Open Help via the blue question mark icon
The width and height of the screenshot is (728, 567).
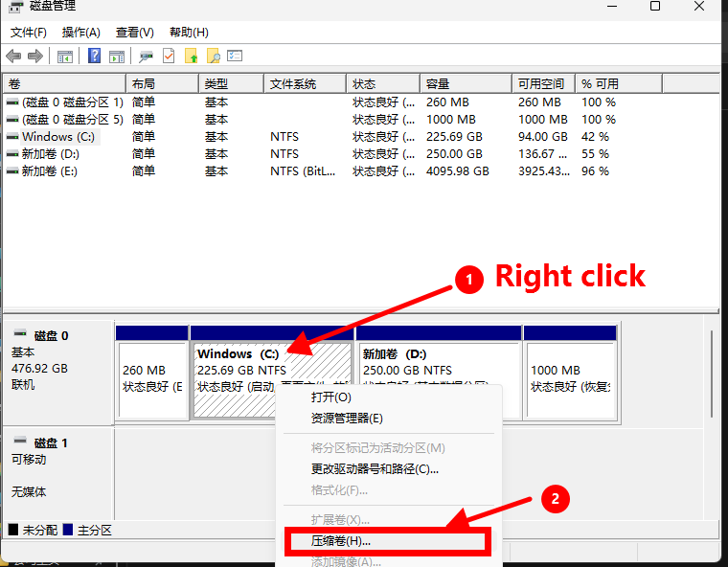click(x=95, y=57)
